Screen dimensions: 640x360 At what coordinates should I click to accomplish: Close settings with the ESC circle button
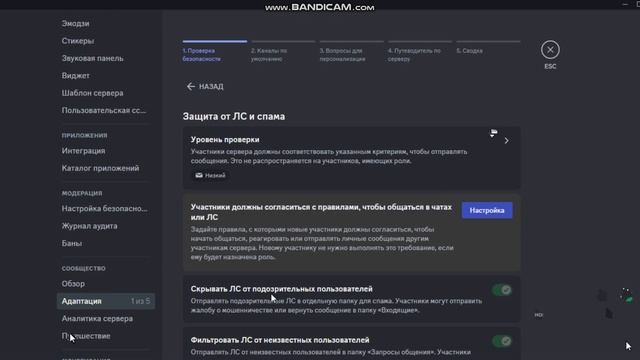point(550,50)
